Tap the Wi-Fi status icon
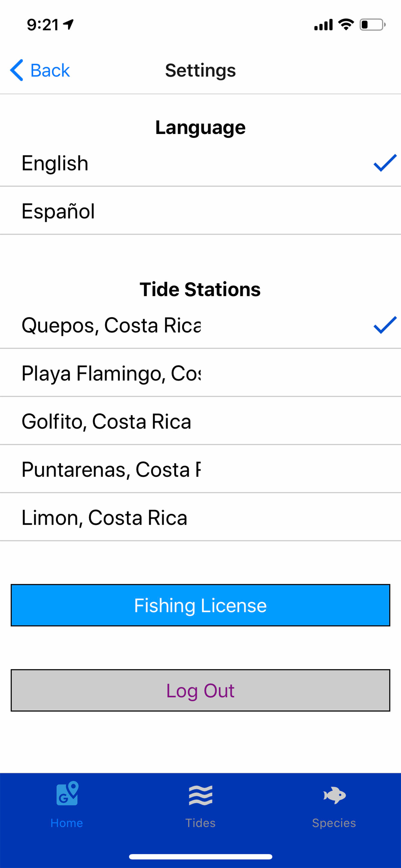 [346, 25]
